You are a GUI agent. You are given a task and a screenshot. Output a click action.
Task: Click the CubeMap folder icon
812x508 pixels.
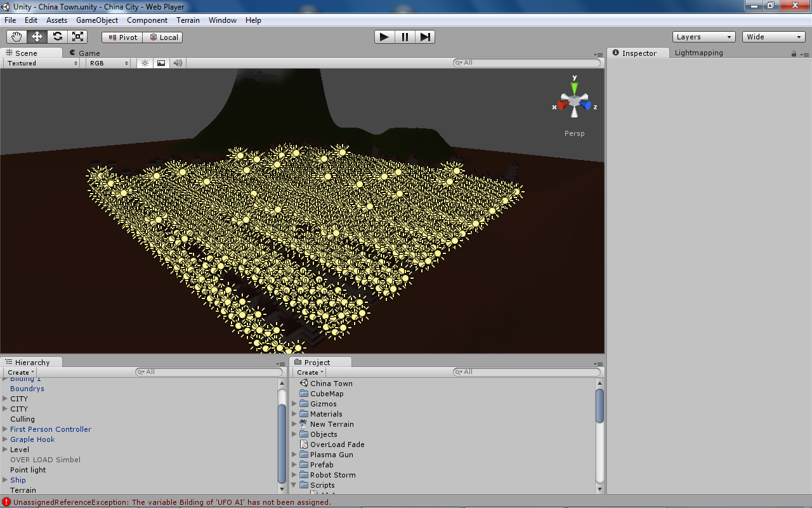click(304, 394)
